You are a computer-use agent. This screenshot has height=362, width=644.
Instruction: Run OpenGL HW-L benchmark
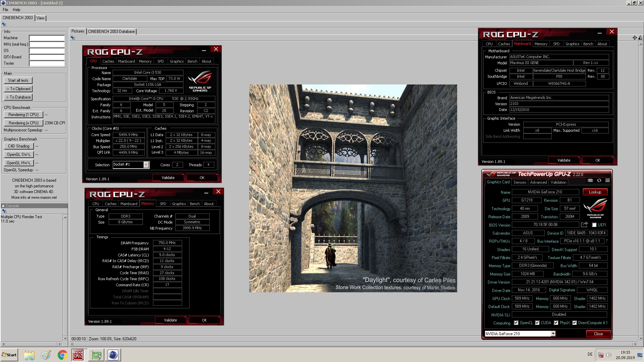(x=19, y=163)
